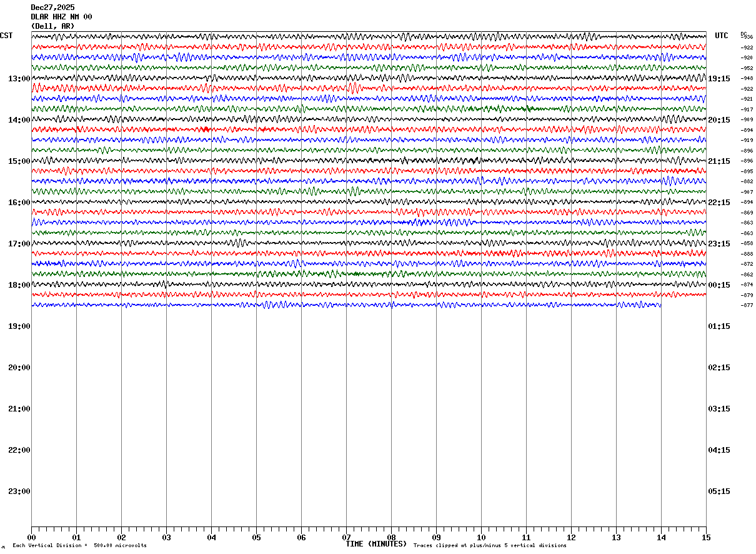Image resolution: width=756 pixels, height=554 pixels.
Task: Click the 02:15 UTC time label
Action: coord(719,368)
